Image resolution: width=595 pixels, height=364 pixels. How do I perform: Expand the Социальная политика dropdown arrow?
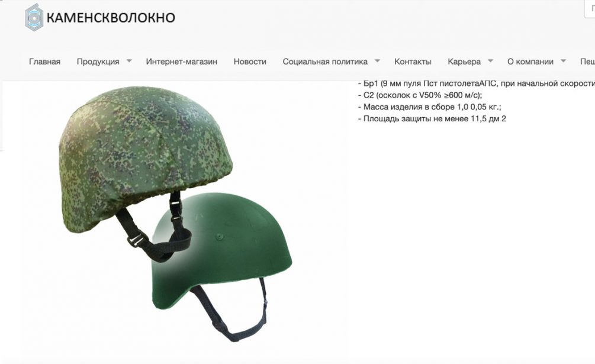377,60
